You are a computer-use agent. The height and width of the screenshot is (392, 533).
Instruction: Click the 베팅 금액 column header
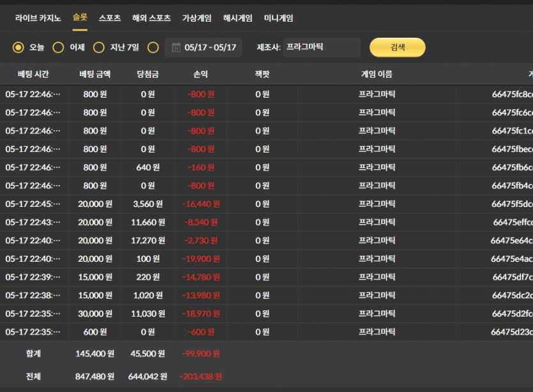click(x=95, y=74)
